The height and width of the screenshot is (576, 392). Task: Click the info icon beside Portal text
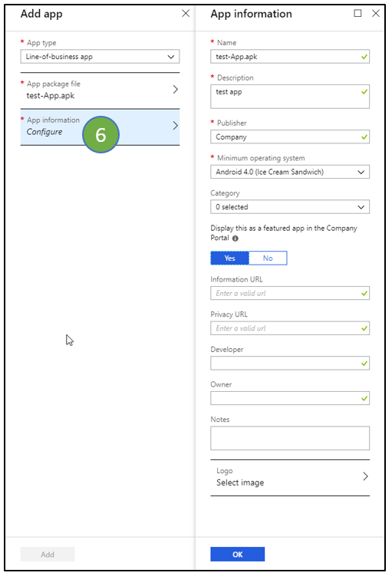pos(236,239)
